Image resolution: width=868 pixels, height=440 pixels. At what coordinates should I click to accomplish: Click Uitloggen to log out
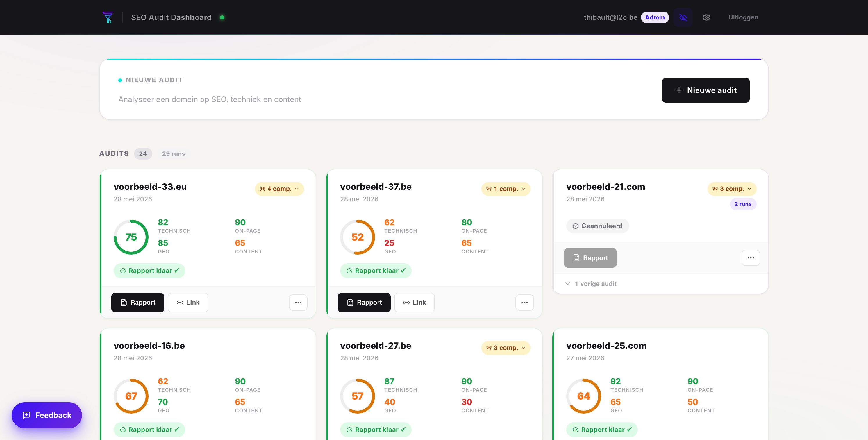pos(743,17)
